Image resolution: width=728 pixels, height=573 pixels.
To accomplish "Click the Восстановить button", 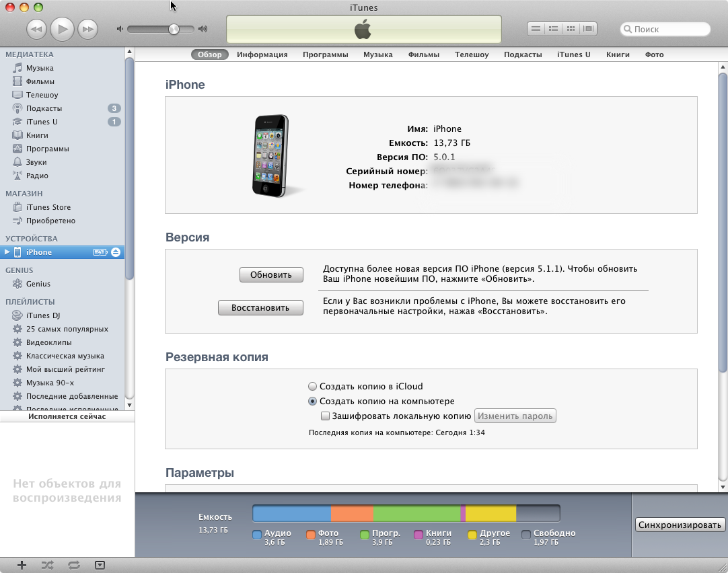I will click(x=260, y=307).
